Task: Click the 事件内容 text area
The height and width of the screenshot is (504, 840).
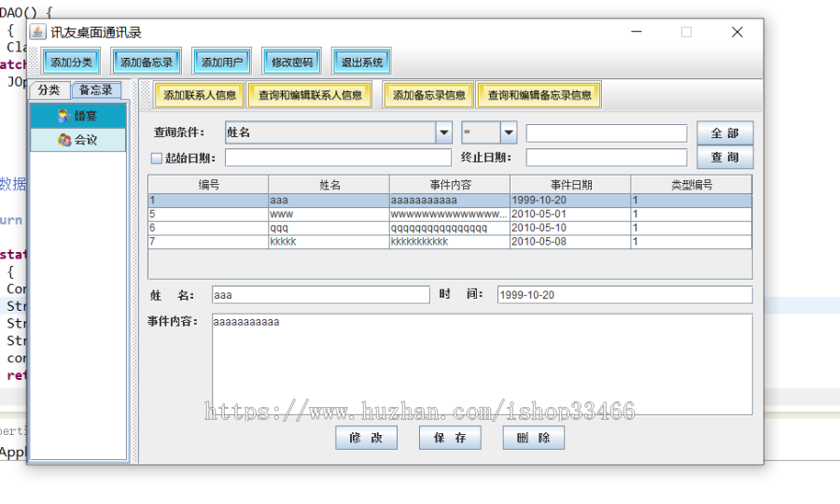Action: coord(483,364)
